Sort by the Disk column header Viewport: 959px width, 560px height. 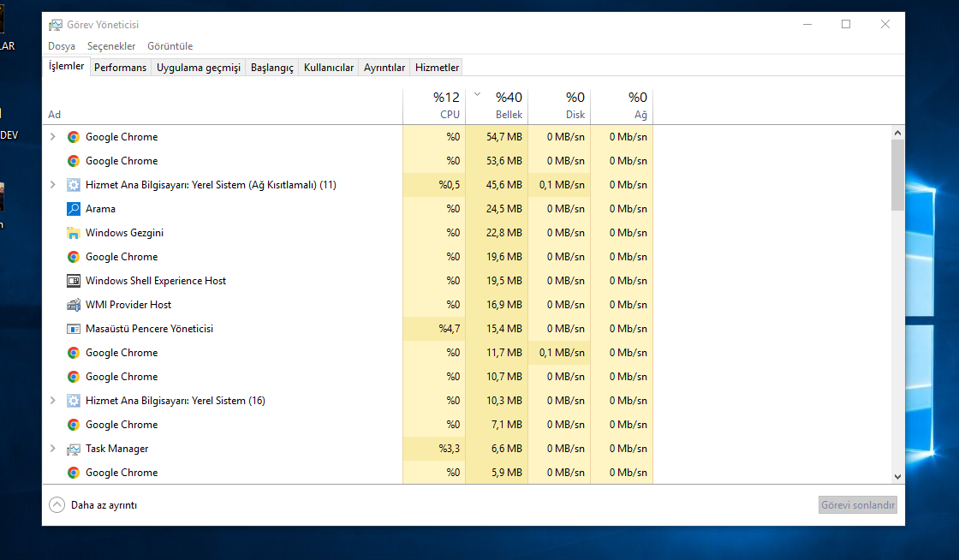click(559, 106)
